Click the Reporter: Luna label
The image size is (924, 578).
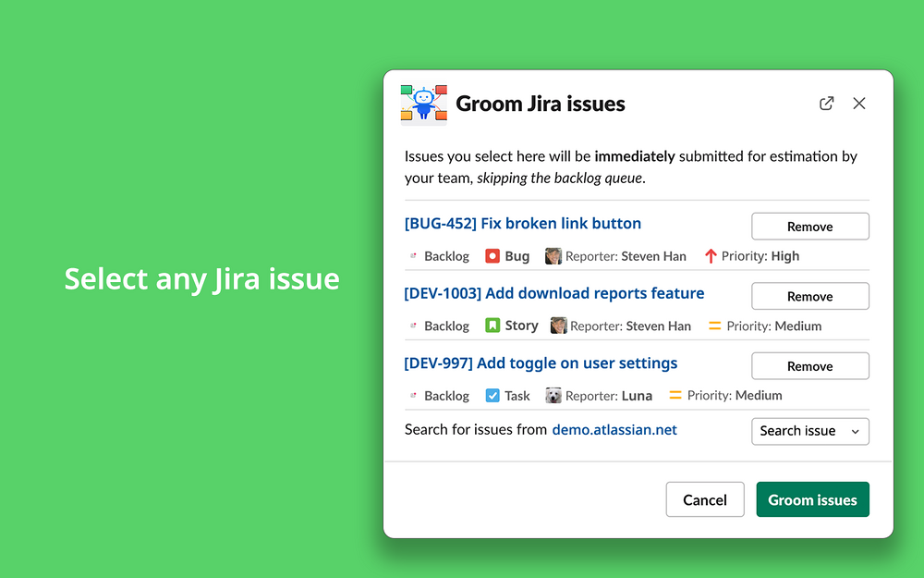coord(609,396)
